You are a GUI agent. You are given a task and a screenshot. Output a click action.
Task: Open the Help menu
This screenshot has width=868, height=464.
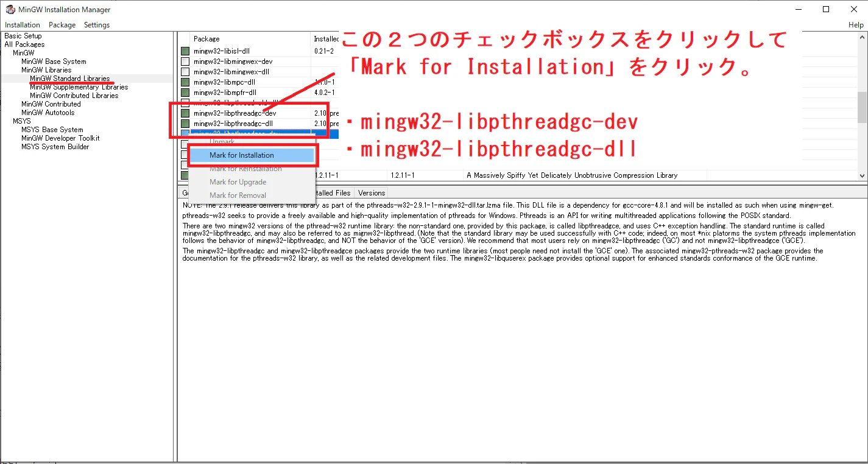(x=856, y=25)
